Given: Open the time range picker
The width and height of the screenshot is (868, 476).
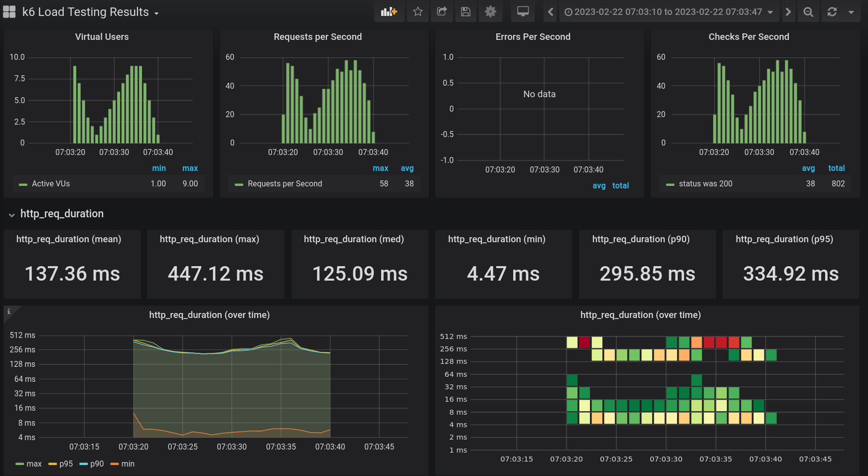Looking at the screenshot, I should click(x=668, y=12).
